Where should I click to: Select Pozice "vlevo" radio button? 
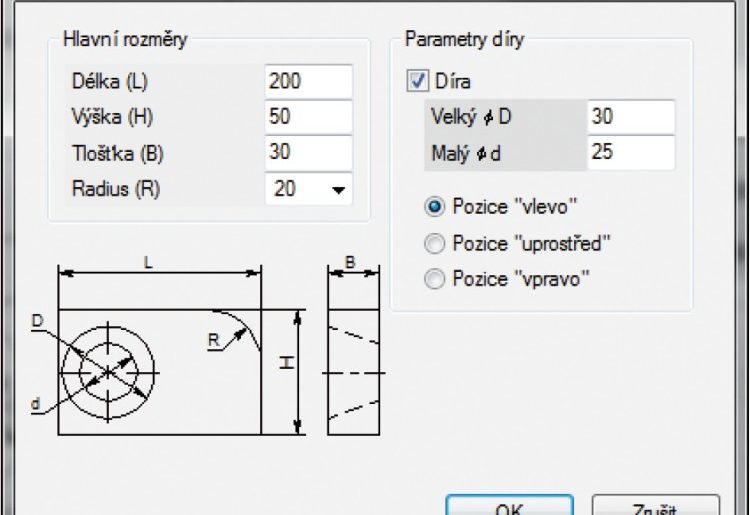[435, 207]
